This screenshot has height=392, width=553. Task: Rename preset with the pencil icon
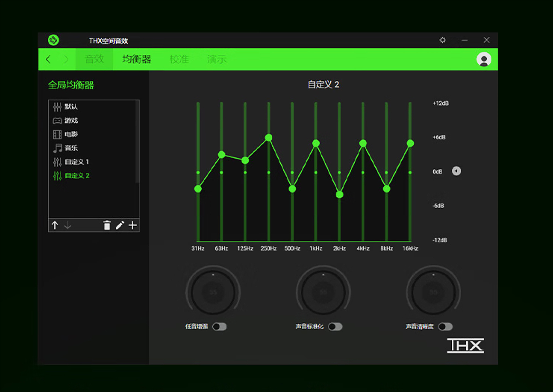(120, 225)
